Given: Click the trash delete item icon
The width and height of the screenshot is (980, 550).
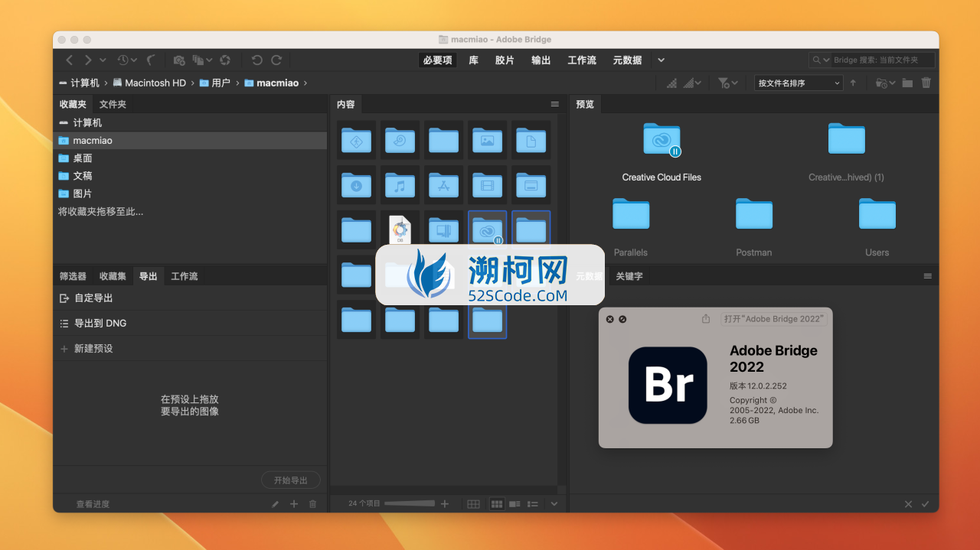Looking at the screenshot, I should [926, 83].
